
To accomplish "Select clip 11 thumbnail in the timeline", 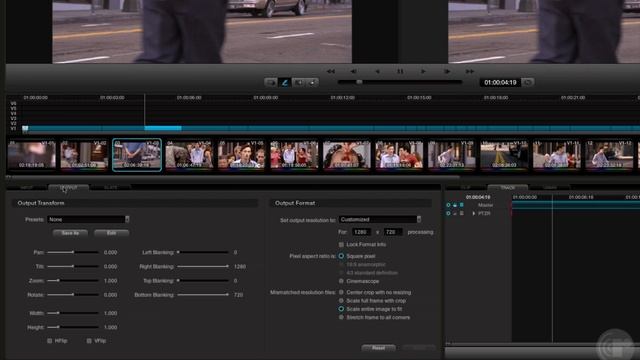I will click(557, 155).
